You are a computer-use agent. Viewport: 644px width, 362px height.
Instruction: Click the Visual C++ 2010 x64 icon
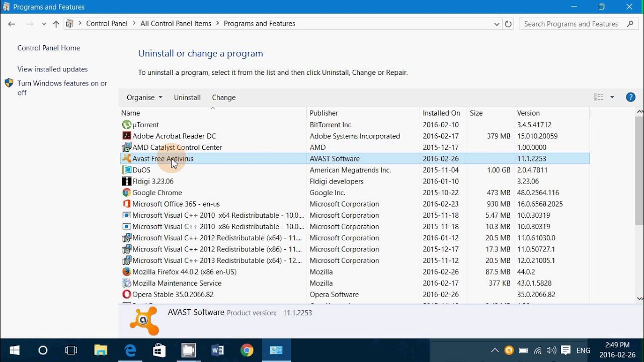pyautogui.click(x=127, y=215)
